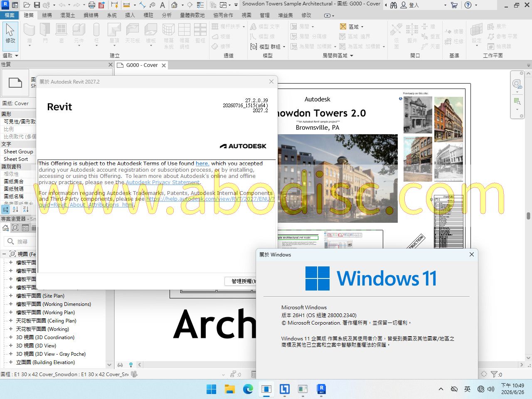Open Windows Start menu on taskbar
This screenshot has width=532, height=399.
[212, 389]
